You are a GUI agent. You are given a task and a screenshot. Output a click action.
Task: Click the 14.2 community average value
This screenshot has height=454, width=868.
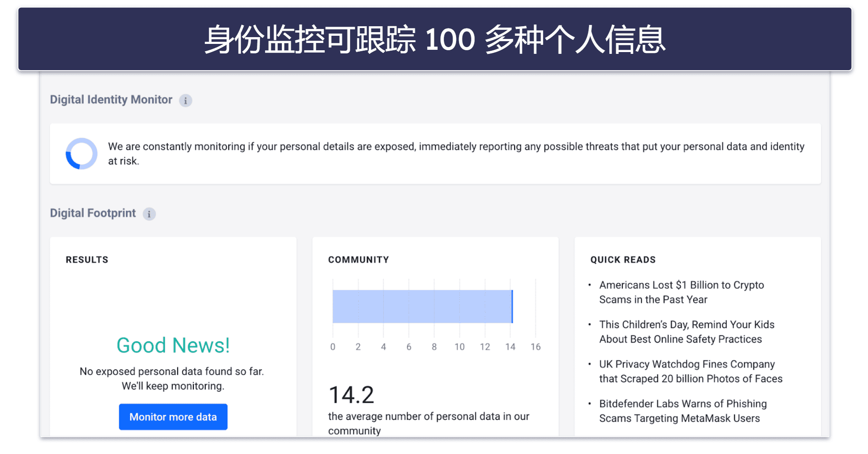pos(351,395)
